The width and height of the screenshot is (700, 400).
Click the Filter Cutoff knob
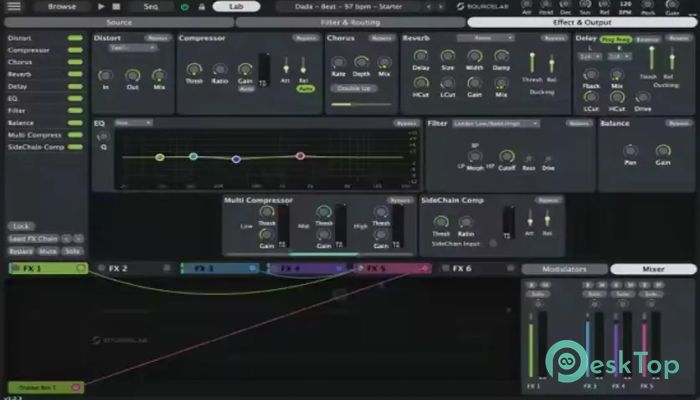[x=506, y=157]
